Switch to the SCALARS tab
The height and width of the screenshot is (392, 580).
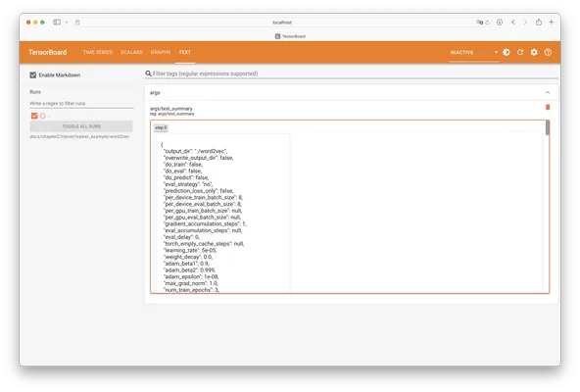[x=131, y=52]
